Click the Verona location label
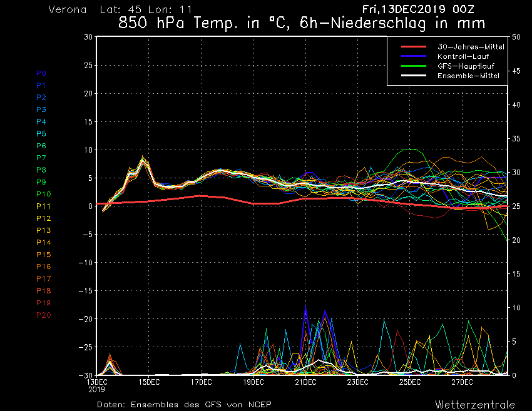Viewport: 532px width, 411px height. pos(68,9)
